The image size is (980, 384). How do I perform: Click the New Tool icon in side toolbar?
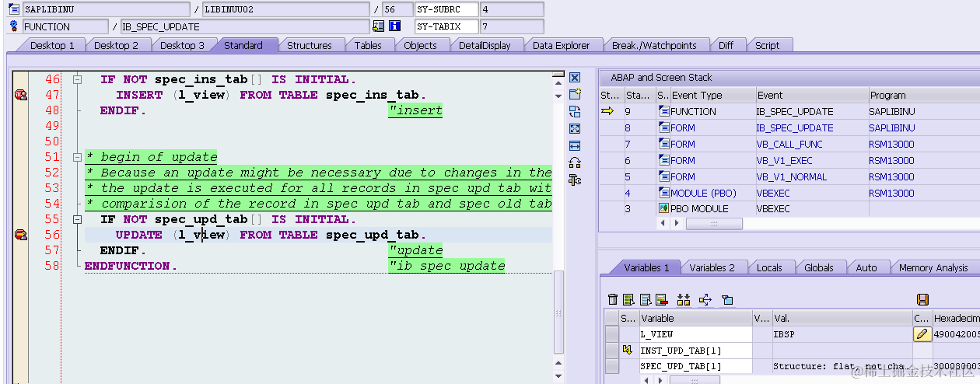click(x=575, y=94)
